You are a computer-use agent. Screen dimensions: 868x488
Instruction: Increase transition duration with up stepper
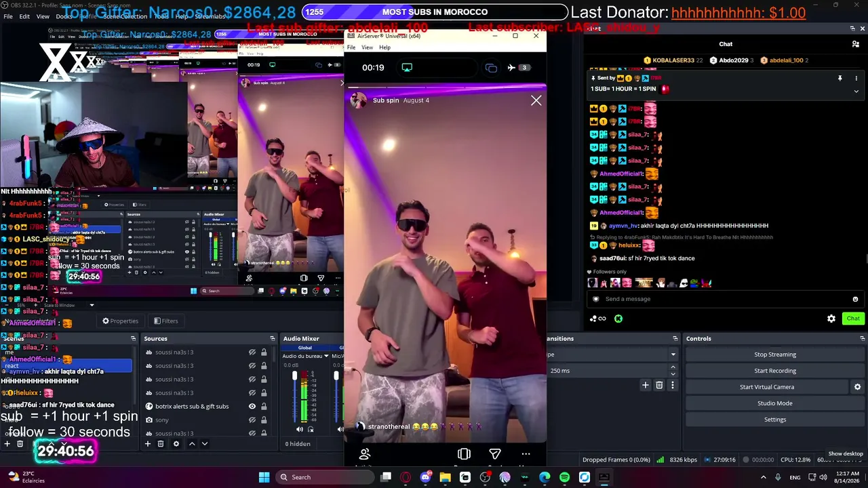point(673,367)
